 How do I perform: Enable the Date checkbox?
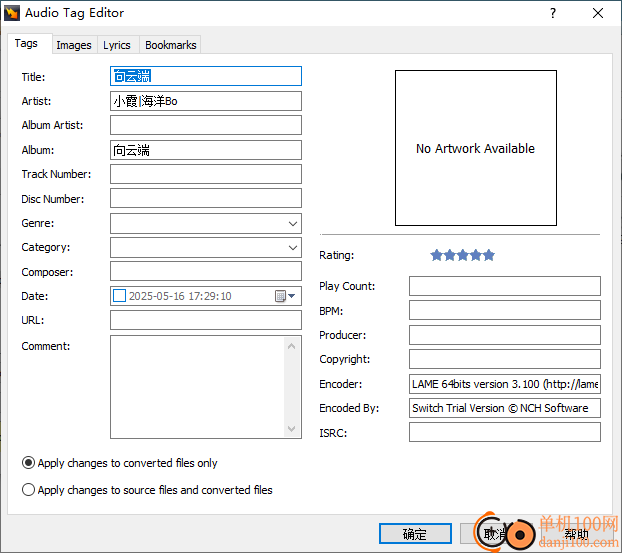[x=119, y=296]
